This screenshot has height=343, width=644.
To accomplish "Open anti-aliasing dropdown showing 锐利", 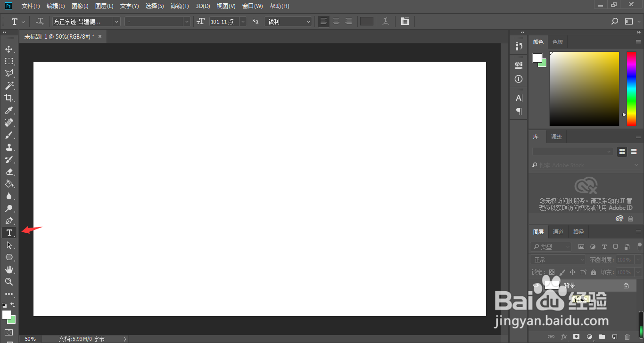I will coord(288,22).
